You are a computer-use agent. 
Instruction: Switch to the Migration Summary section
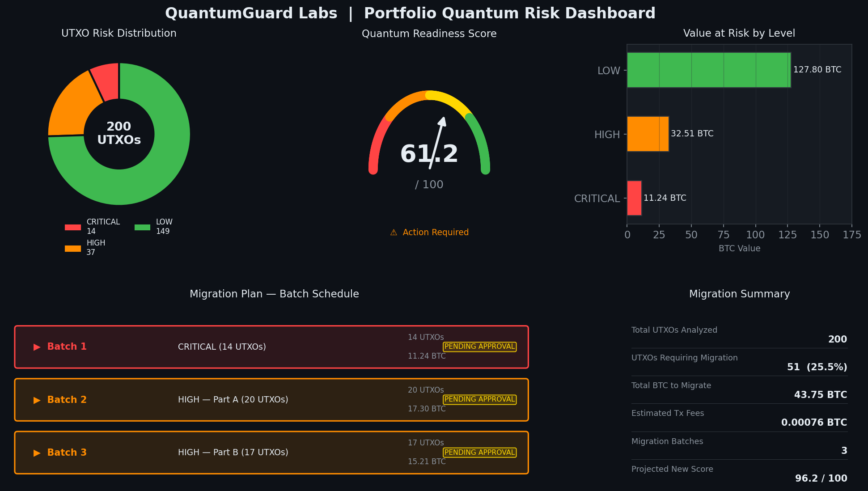[x=740, y=294]
